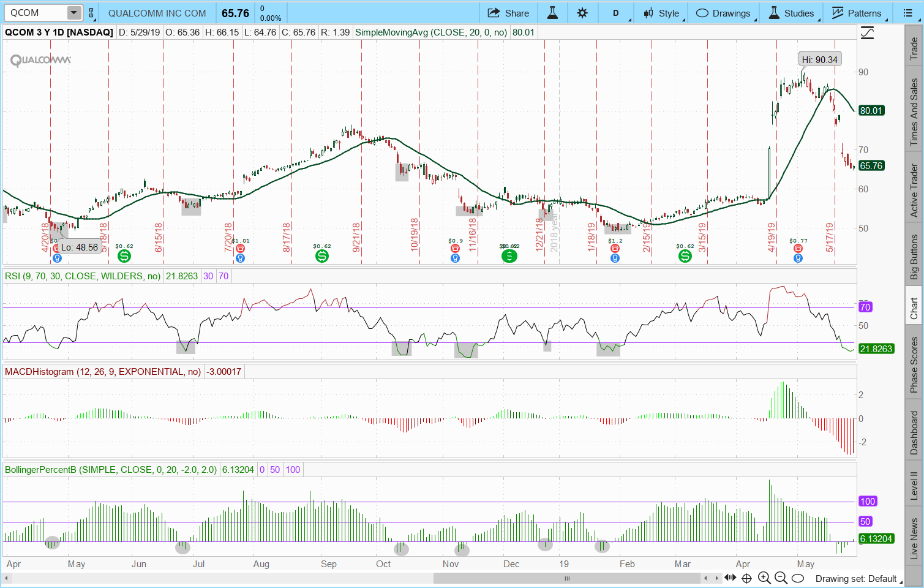Click green dividend icon near Dec
The width and height of the screenshot is (924, 588).
point(509,256)
